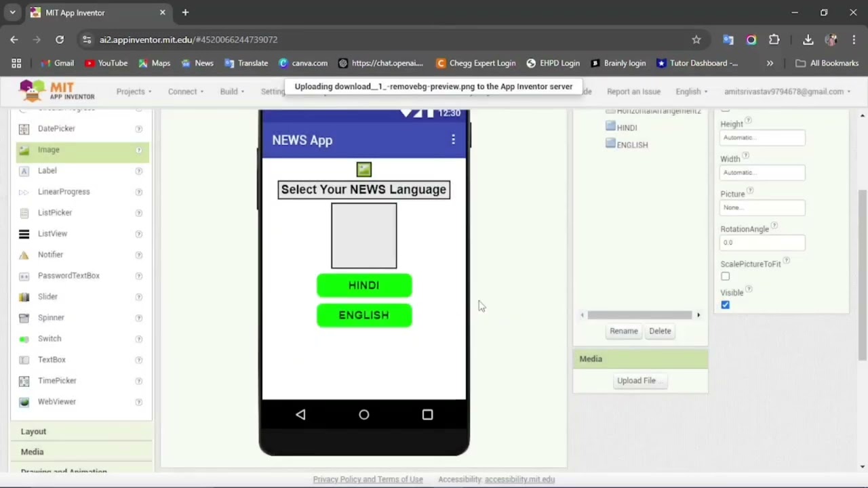Image resolution: width=868 pixels, height=488 pixels.
Task: Open Chrome extensions puzzle icon
Action: (774, 40)
